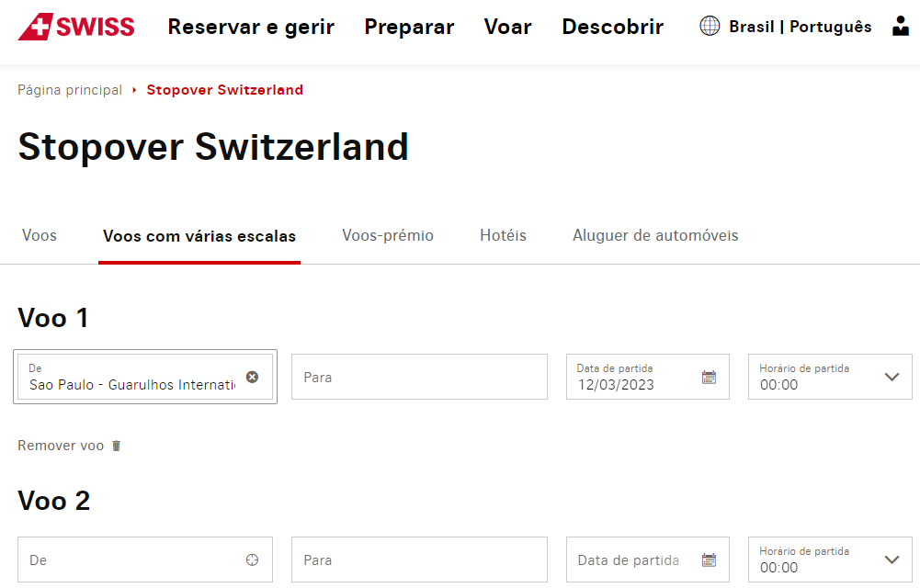This screenshot has height=588, width=920.
Task: Open calendar for Voo 1 departure date
Action: coord(709,377)
